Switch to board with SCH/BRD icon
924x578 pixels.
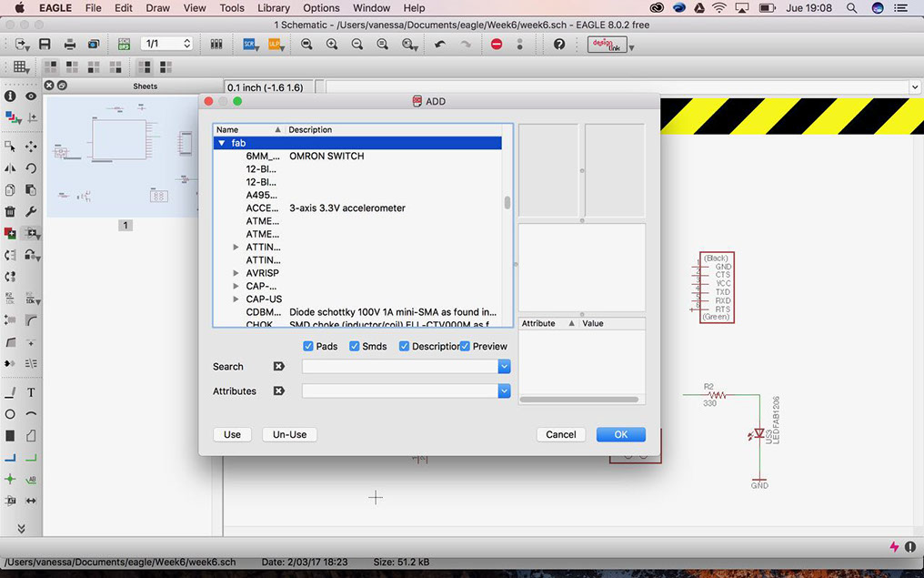[x=124, y=45]
